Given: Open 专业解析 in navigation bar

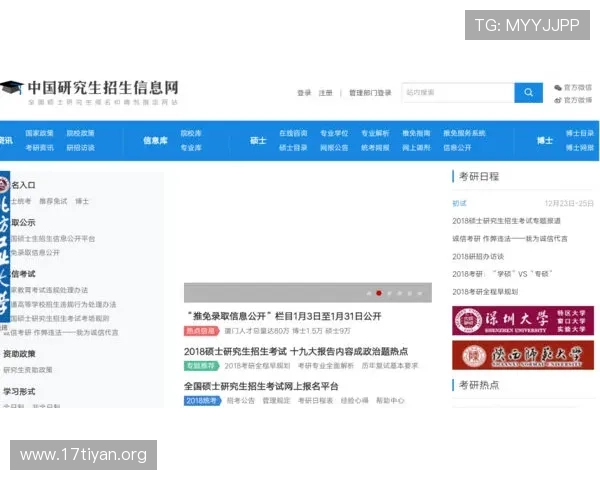Looking at the screenshot, I should click(x=375, y=133).
